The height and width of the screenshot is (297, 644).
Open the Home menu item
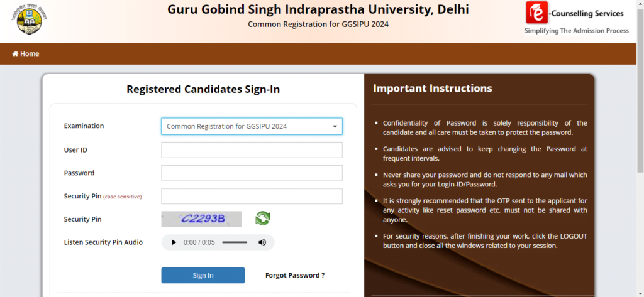[26, 54]
